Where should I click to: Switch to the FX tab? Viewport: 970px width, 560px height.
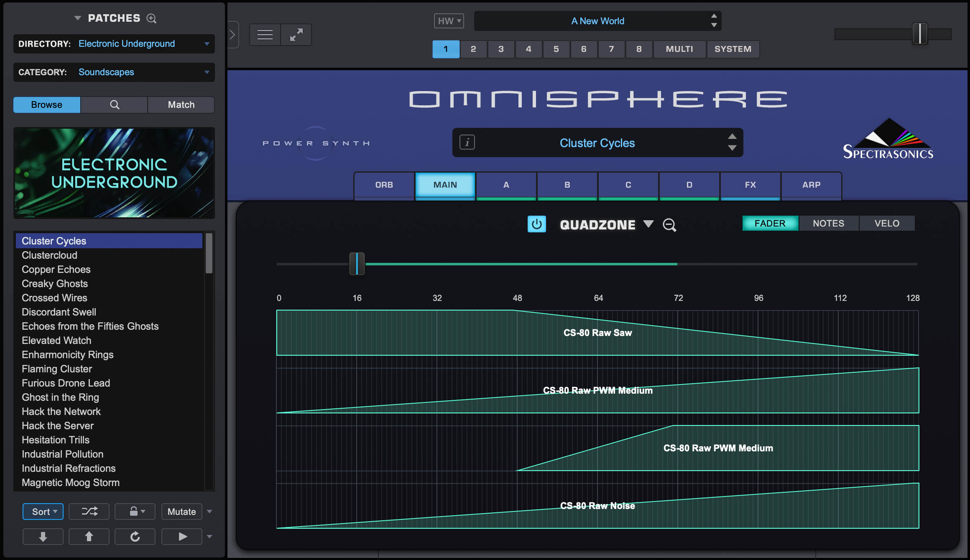tap(750, 185)
